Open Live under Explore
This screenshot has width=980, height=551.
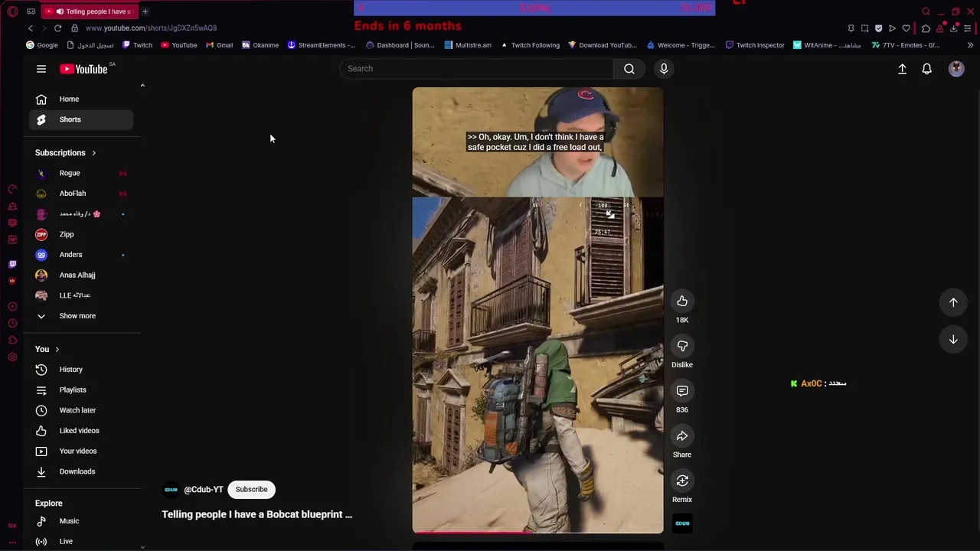click(81, 541)
